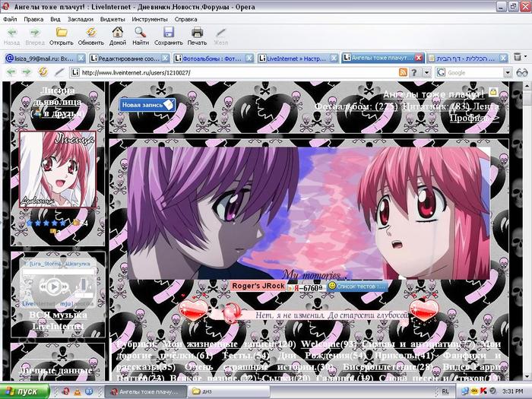The image size is (532, 399).
Task: Open search with the Найти magnifier icon
Action: point(141,36)
